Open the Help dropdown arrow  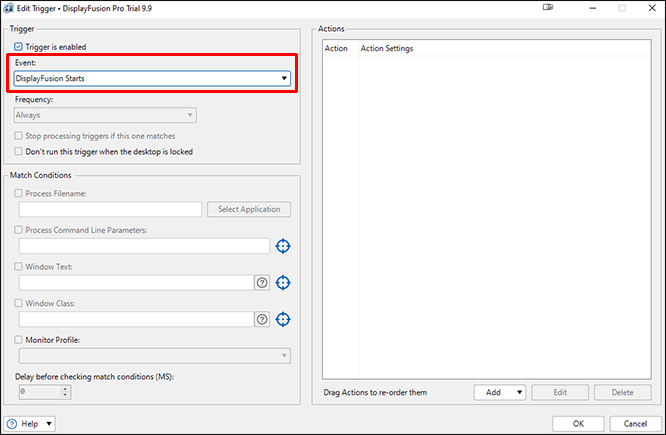49,424
